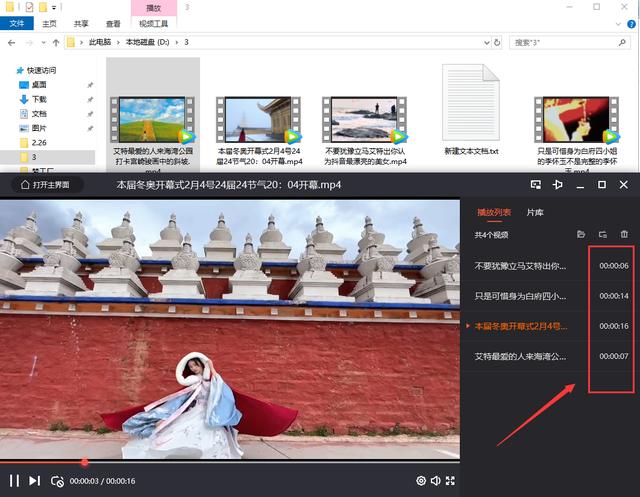
Task: Open a file into the playlist
Action: pos(581,234)
